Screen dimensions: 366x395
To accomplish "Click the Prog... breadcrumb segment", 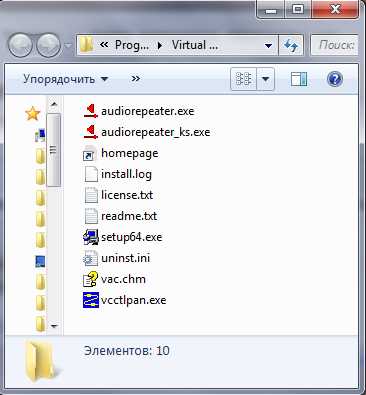I will [x=132, y=45].
